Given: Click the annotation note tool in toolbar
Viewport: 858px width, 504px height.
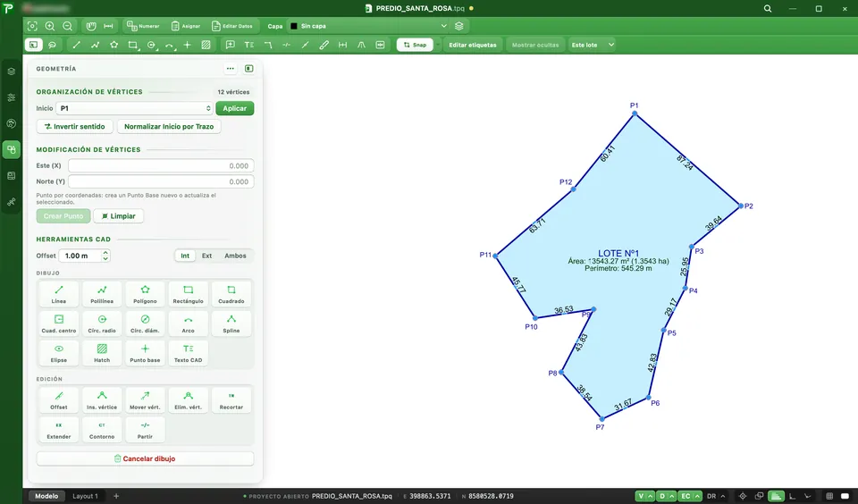Looking at the screenshot, I should pyautogui.click(x=231, y=45).
